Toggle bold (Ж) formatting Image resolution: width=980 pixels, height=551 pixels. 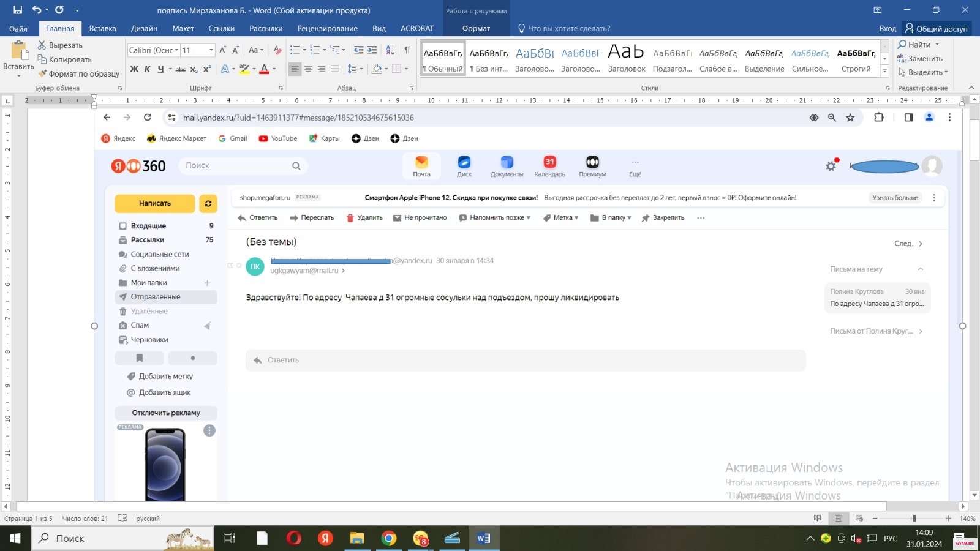(x=134, y=69)
